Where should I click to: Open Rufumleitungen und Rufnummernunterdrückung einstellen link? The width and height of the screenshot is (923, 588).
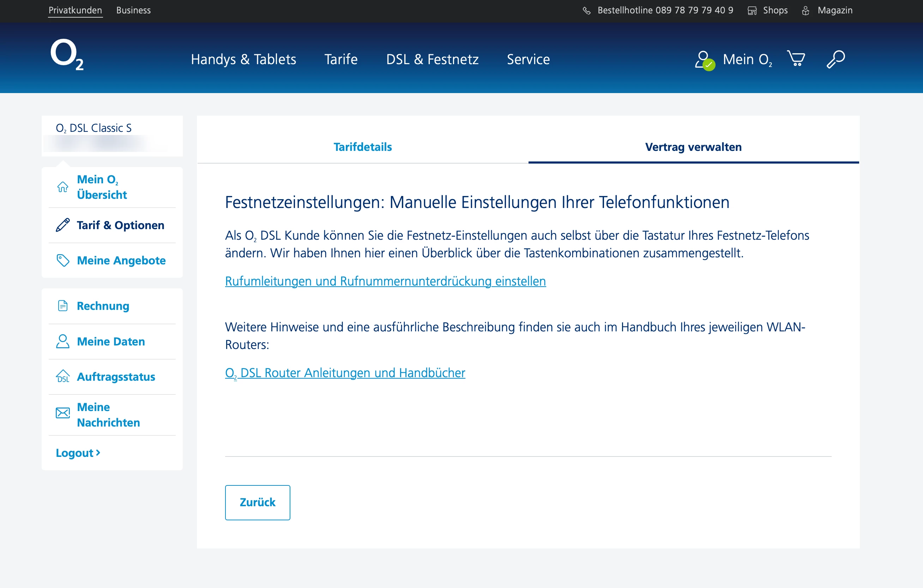point(385,281)
